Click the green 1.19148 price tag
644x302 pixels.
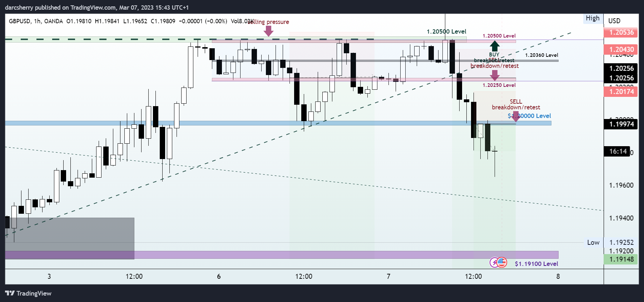(x=621, y=259)
